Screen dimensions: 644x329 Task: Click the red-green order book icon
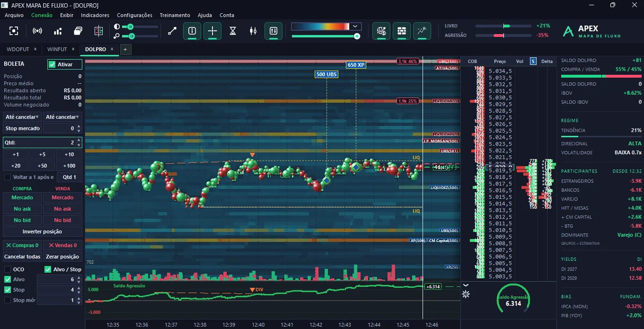click(98, 31)
